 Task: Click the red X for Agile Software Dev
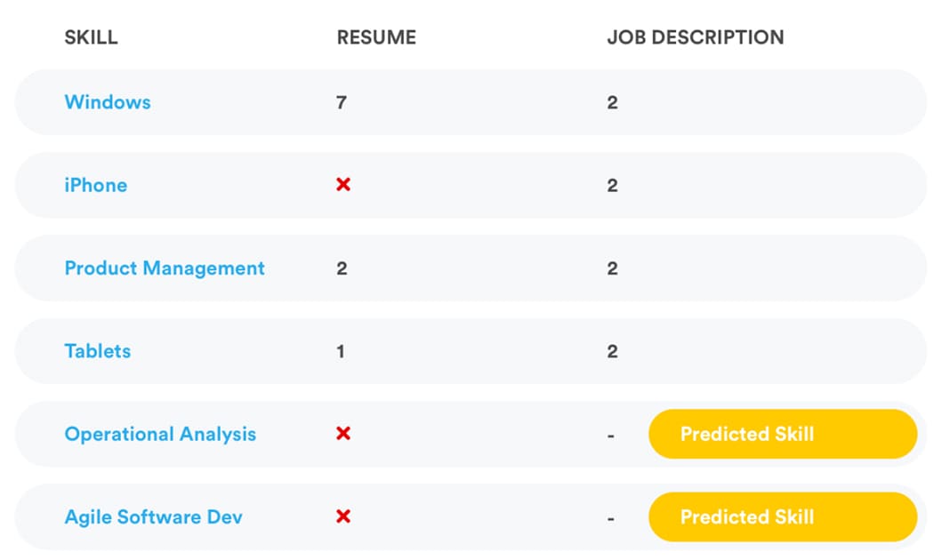(x=343, y=516)
